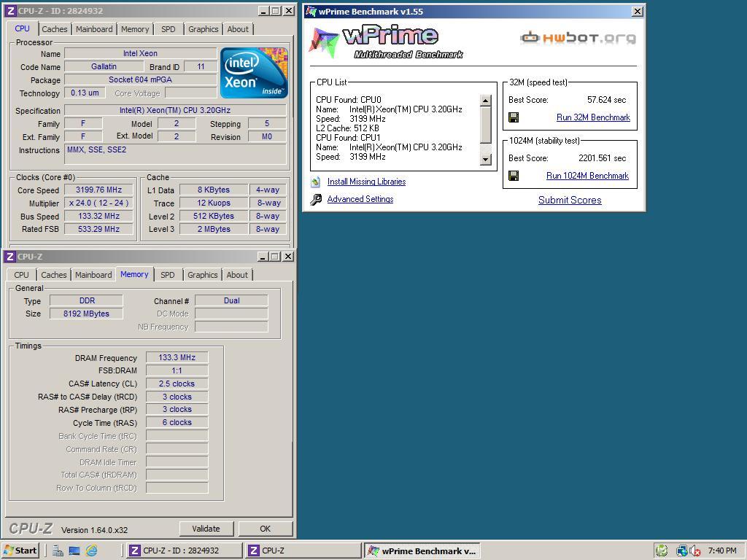Viewport: 747px width, 560px height.
Task: Launch Internet Explorer from quick launch
Action: [x=91, y=551]
